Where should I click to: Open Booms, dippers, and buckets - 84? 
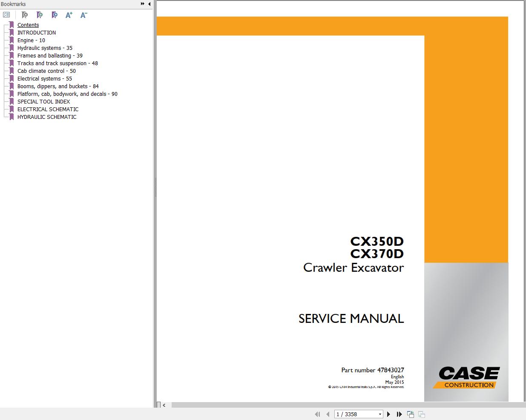(58, 86)
